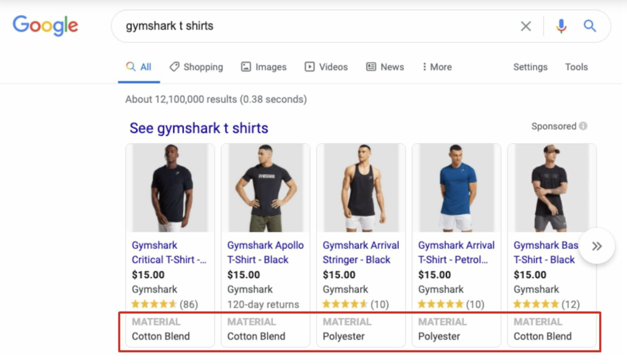The height and width of the screenshot is (364, 627).
Task: Click inside the search text field
Action: (x=313, y=26)
